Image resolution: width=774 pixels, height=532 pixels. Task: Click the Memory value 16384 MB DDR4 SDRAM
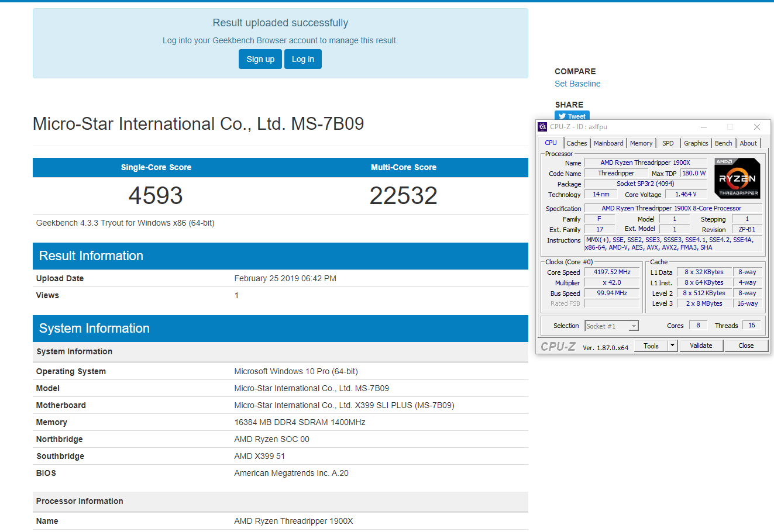[x=300, y=422]
